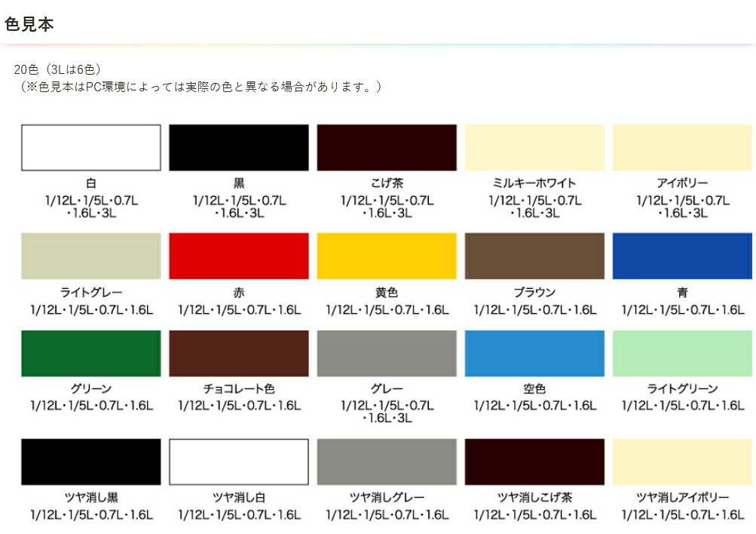Choose the こげ茶 dark brown swatch

387,148
